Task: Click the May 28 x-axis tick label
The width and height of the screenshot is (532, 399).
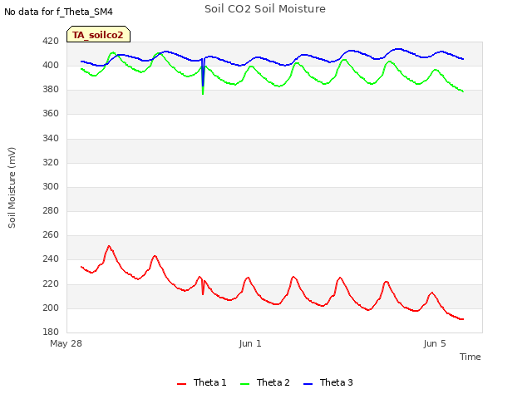Action: pos(66,343)
